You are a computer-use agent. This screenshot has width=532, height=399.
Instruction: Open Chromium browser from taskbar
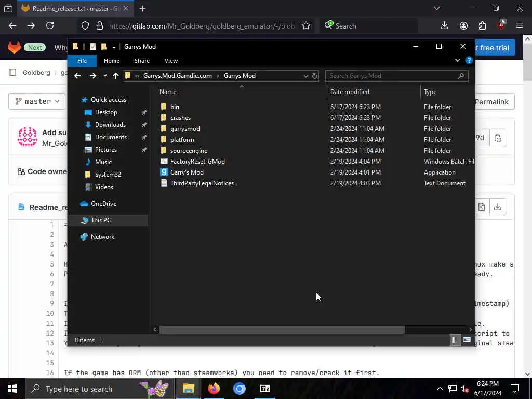click(x=239, y=389)
